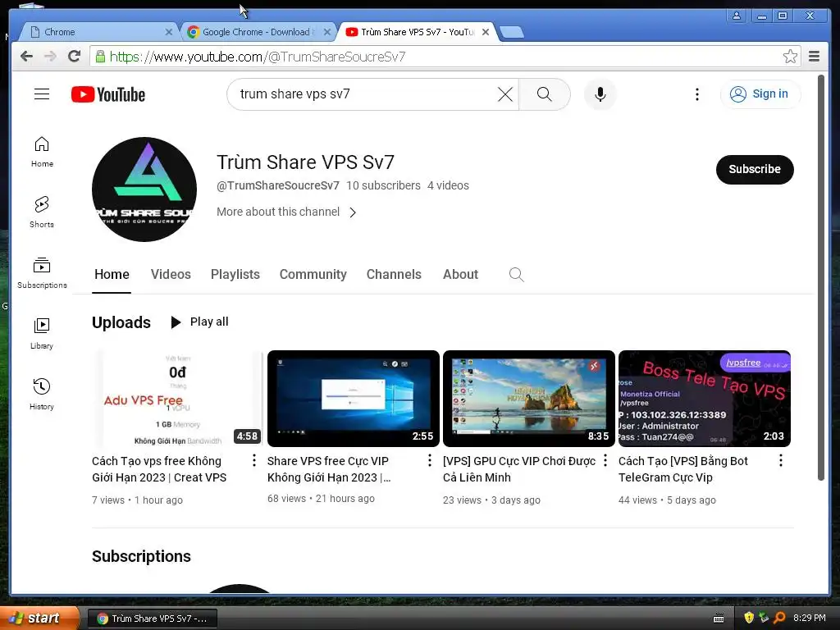Click the 10 subscribers text

click(x=383, y=185)
